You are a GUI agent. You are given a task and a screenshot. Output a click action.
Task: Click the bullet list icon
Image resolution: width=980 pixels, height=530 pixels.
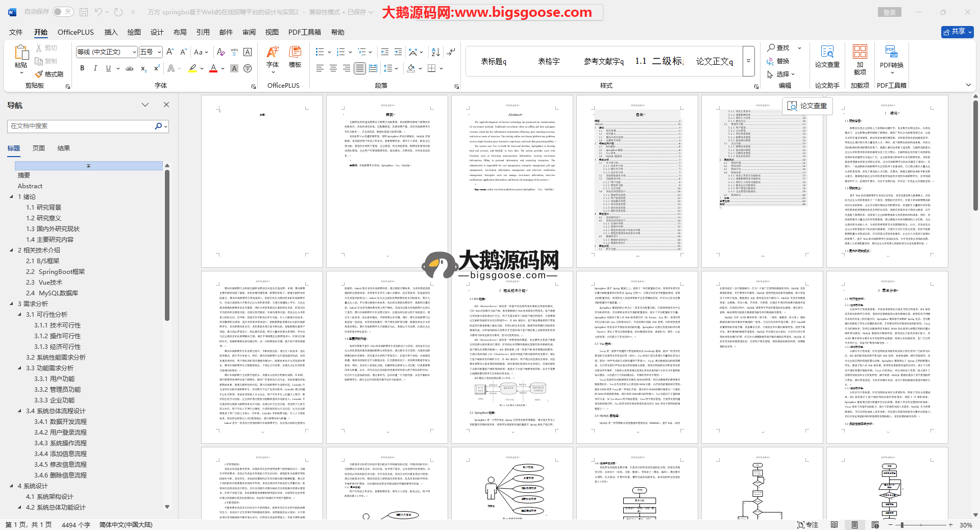pos(320,52)
